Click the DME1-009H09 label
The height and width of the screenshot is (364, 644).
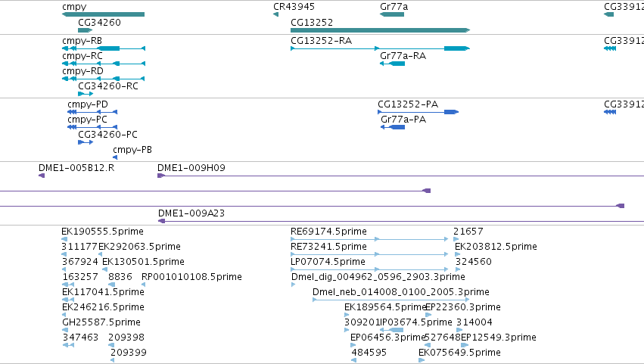click(x=191, y=167)
